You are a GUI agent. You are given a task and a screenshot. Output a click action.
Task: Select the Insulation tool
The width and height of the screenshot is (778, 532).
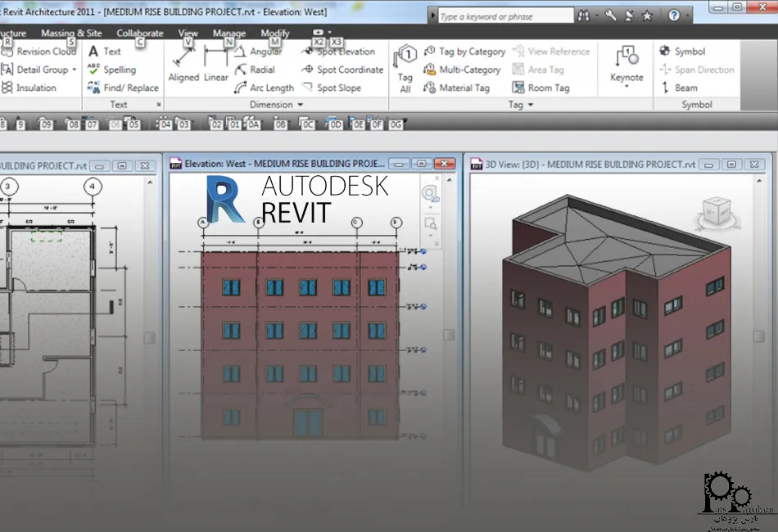29,88
